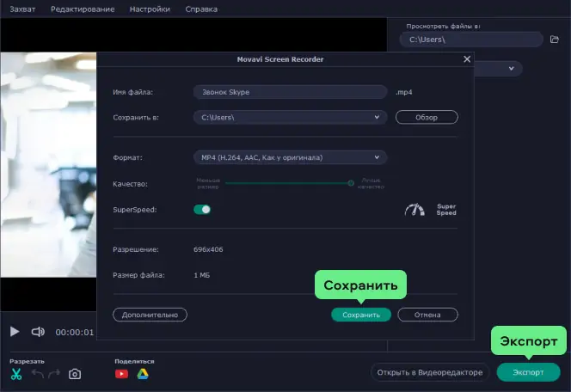Adjust the Качество quality slider handle
Viewport: 571px width, 392px height.
click(x=351, y=183)
